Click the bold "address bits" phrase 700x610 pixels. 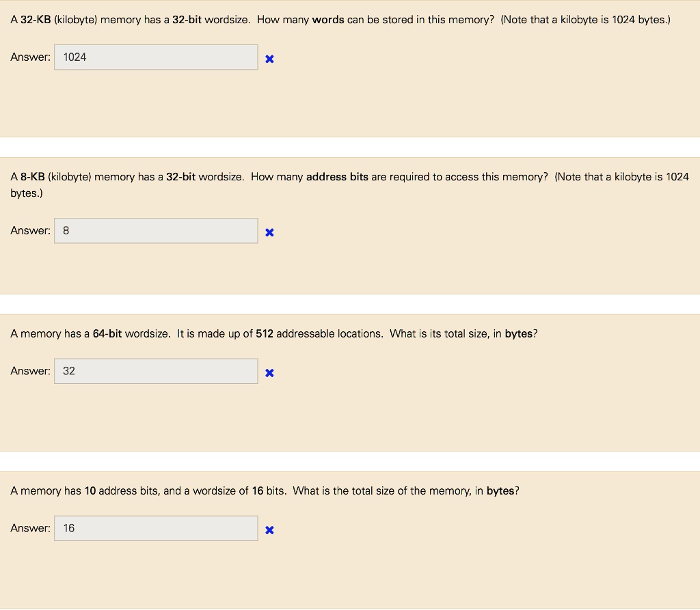click(337, 177)
